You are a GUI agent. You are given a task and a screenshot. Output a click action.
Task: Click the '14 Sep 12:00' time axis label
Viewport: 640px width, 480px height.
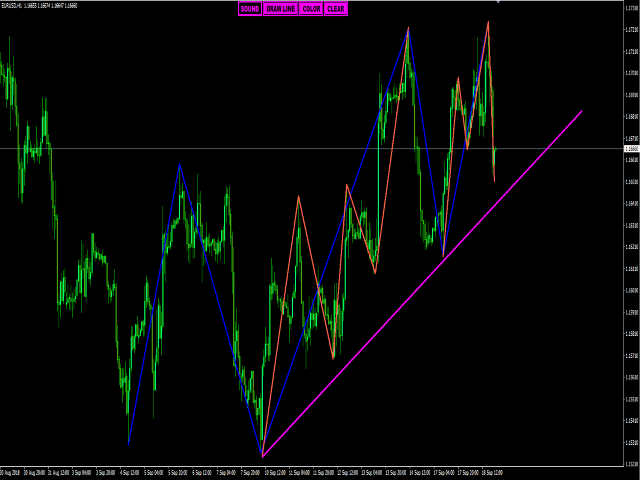(420, 473)
